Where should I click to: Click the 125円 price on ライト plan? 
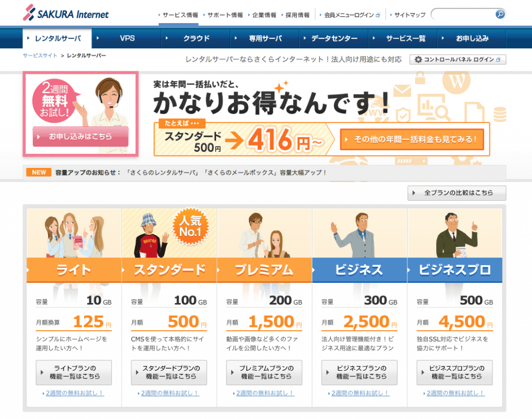92,322
